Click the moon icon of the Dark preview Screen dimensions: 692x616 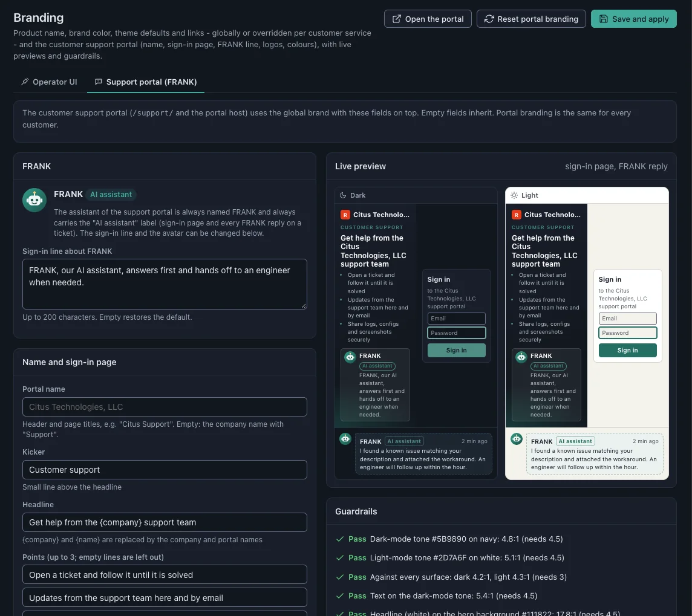[343, 195]
